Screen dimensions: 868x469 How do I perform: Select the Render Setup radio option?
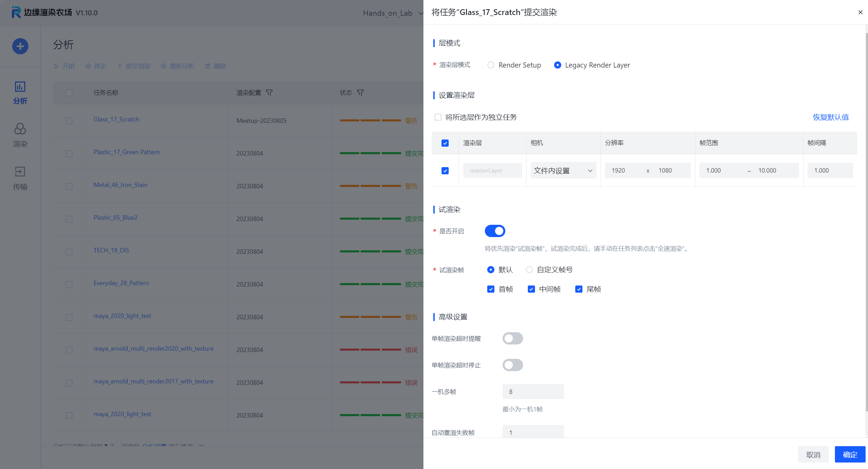[491, 65]
